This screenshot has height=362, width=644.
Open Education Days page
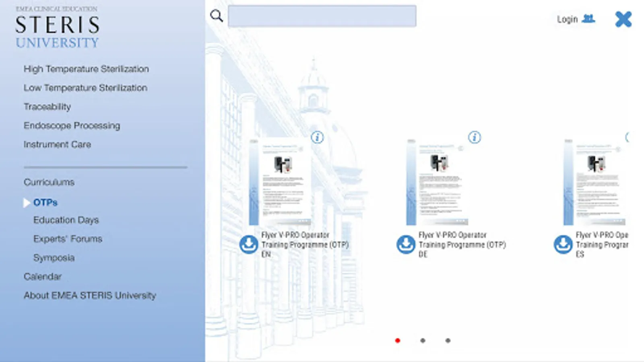(66, 220)
